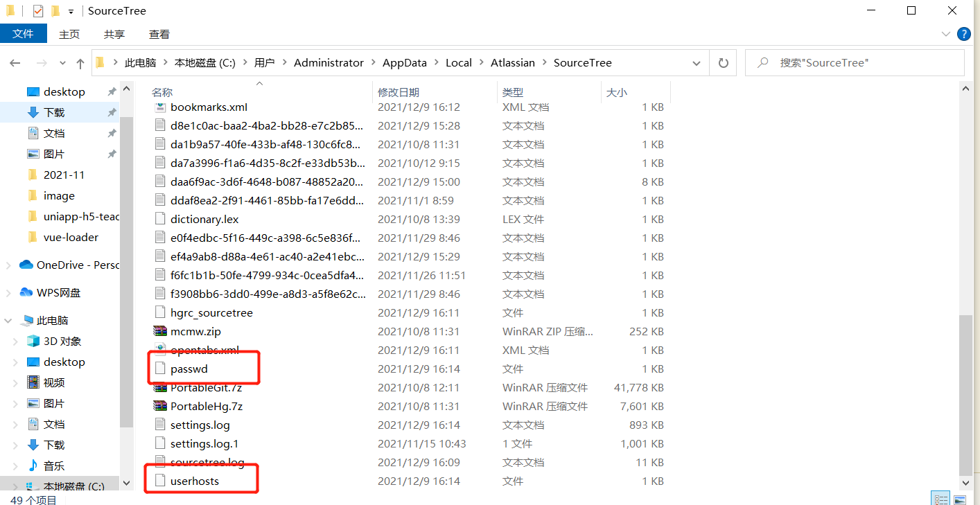Click the Forward navigation arrow

(41, 63)
